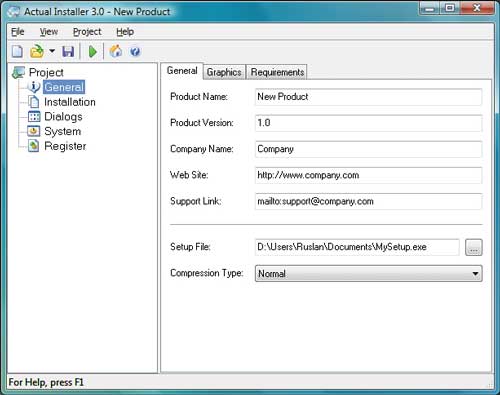Viewport: 500px width, 395px height.
Task: Select Installation in the project tree
Action: point(70,102)
